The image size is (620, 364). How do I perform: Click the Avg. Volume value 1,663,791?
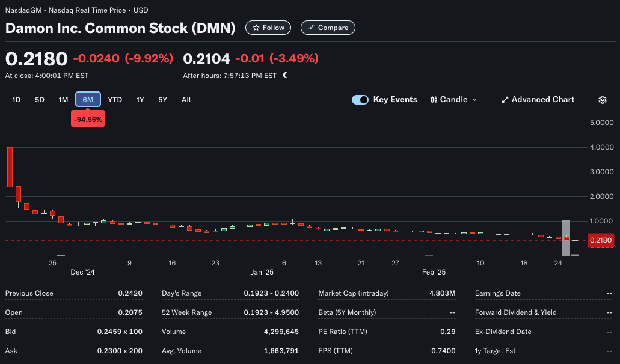click(x=281, y=351)
